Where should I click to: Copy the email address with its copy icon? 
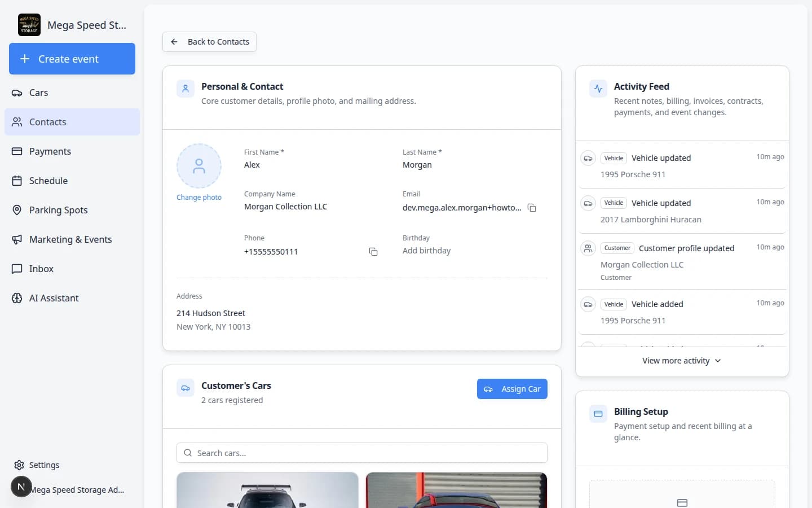(532, 208)
